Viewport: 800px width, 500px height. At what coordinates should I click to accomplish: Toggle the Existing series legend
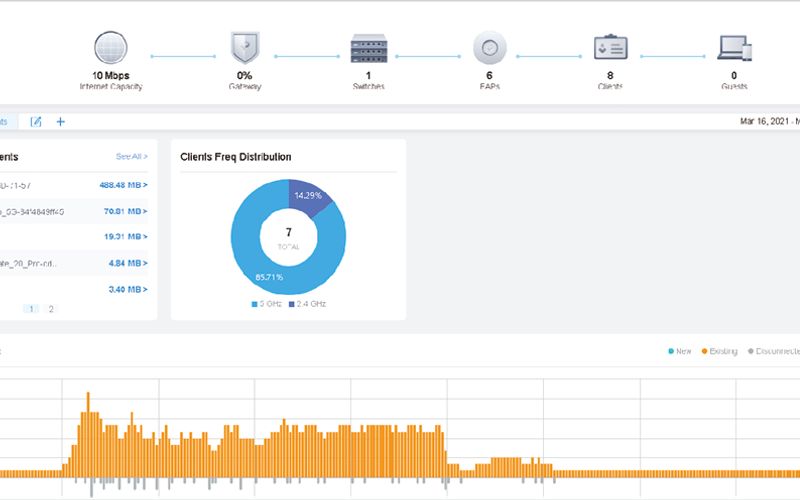click(x=719, y=351)
